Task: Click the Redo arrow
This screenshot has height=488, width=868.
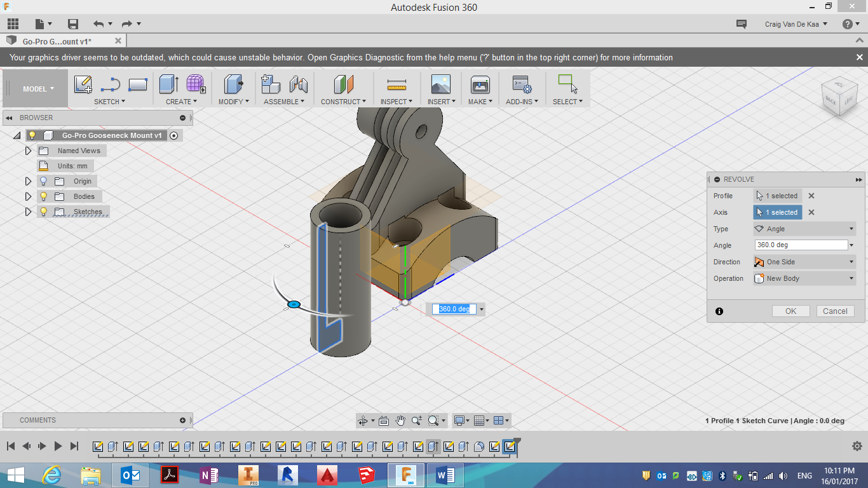Action: pyautogui.click(x=126, y=24)
